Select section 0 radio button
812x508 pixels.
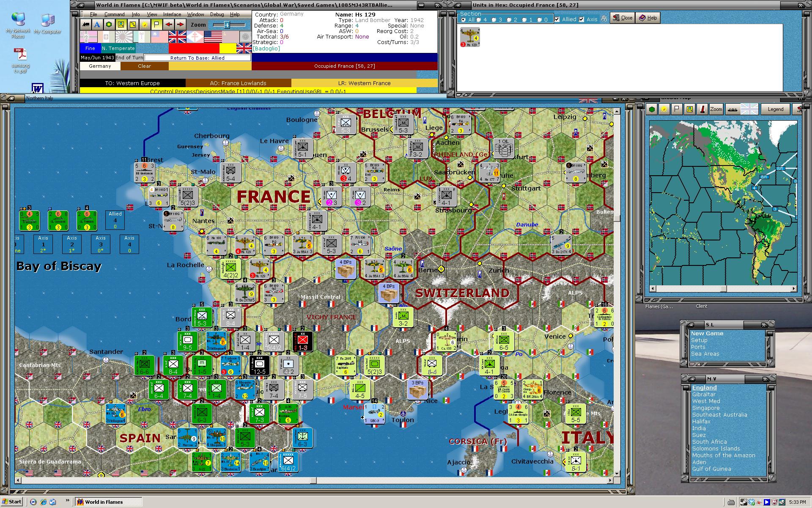coord(540,19)
